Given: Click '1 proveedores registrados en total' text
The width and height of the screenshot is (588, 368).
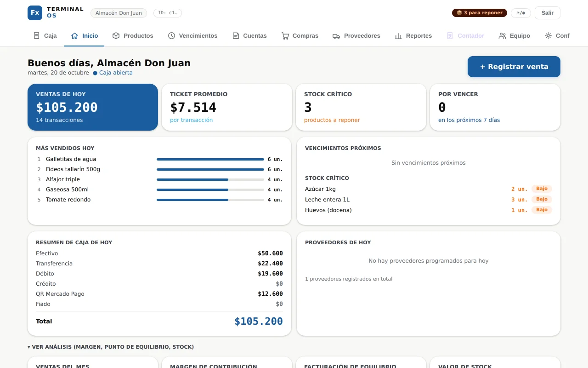Looking at the screenshot, I should pyautogui.click(x=349, y=279).
